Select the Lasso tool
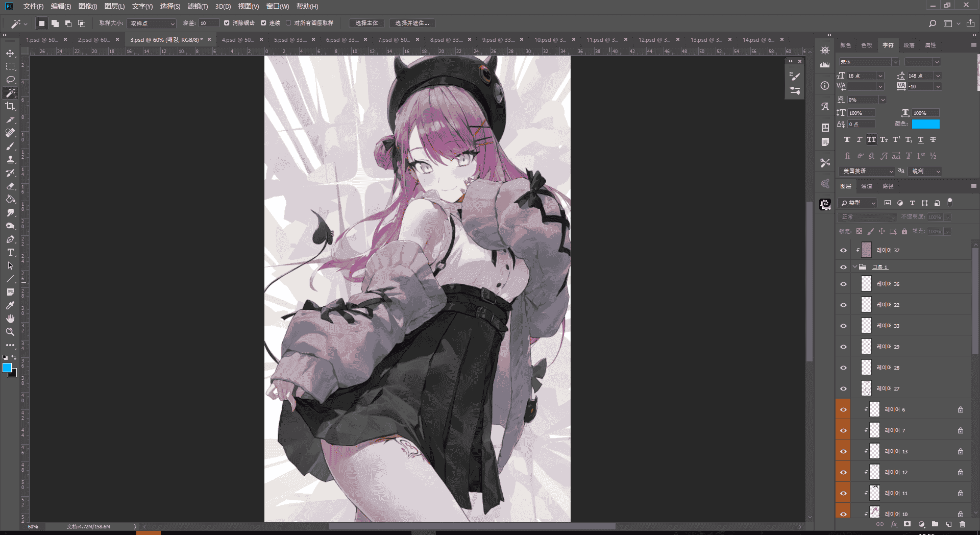The image size is (980, 535). tap(10, 80)
